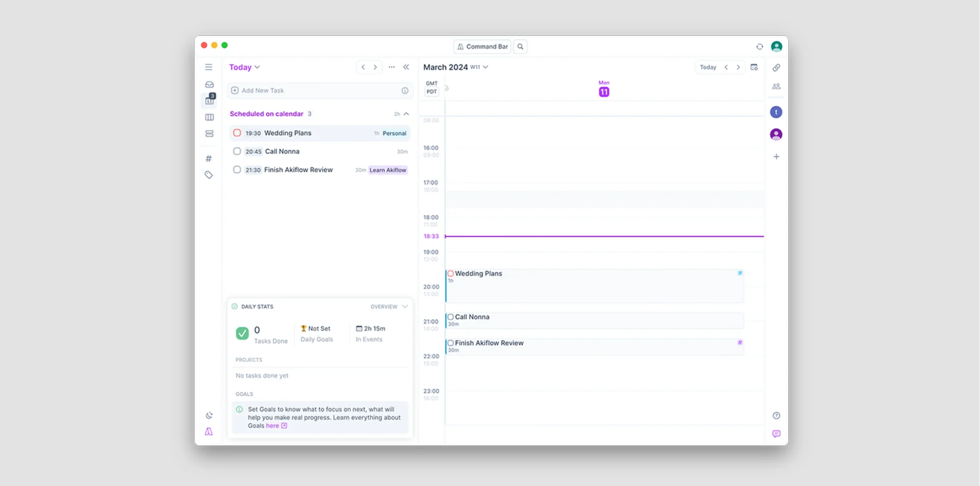This screenshot has height=486, width=980.
Task: Click the search magnifier icon beside Command Bar
Action: point(520,46)
